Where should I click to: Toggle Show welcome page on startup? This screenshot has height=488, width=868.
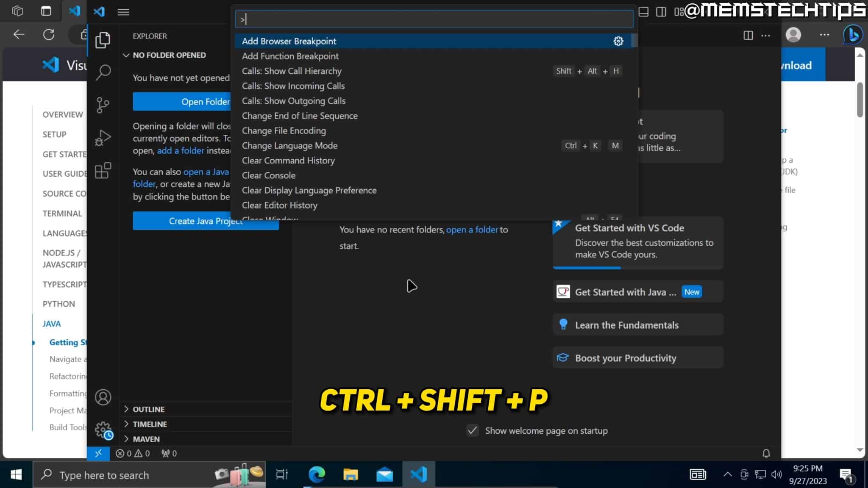click(x=473, y=430)
